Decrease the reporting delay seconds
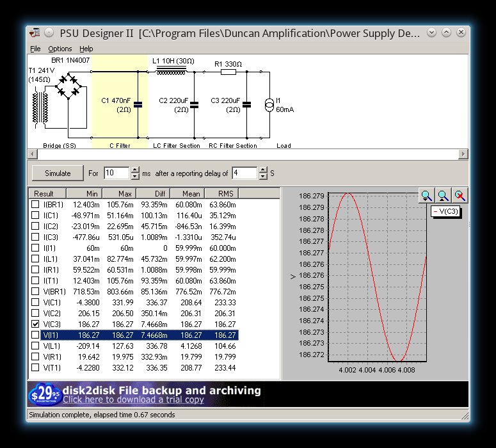Viewport: 496px width, 448px height. coord(263,177)
